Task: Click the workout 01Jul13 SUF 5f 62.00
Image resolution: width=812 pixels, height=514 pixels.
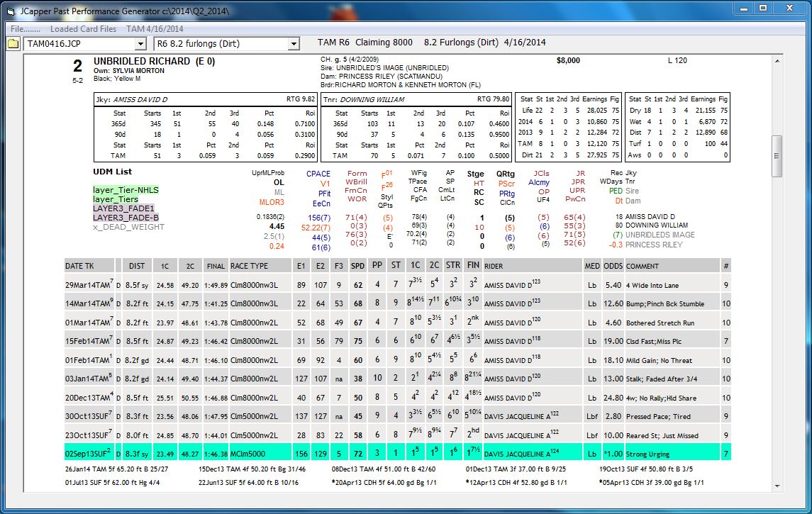Action: click(x=112, y=482)
